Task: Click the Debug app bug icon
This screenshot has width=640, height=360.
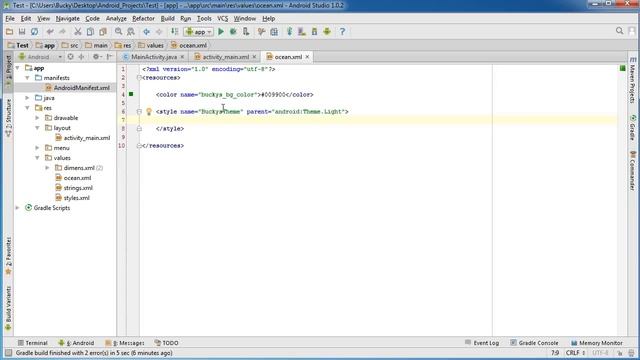Action: tap(233, 31)
